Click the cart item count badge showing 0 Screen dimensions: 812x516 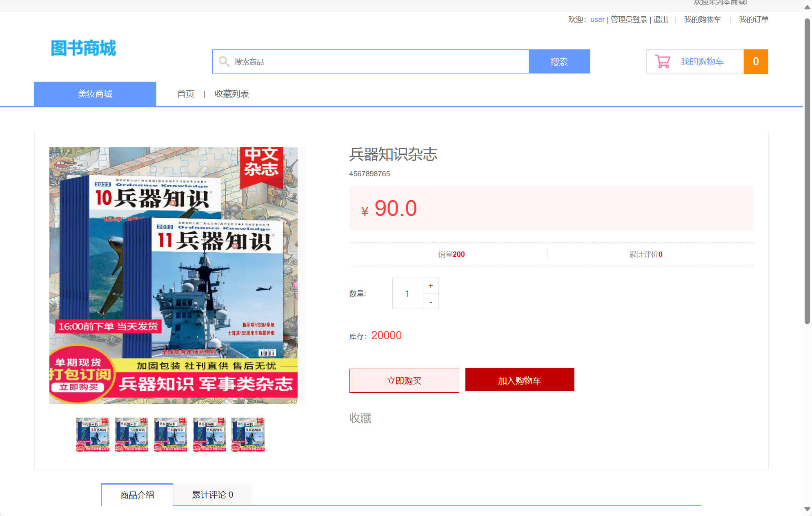756,61
